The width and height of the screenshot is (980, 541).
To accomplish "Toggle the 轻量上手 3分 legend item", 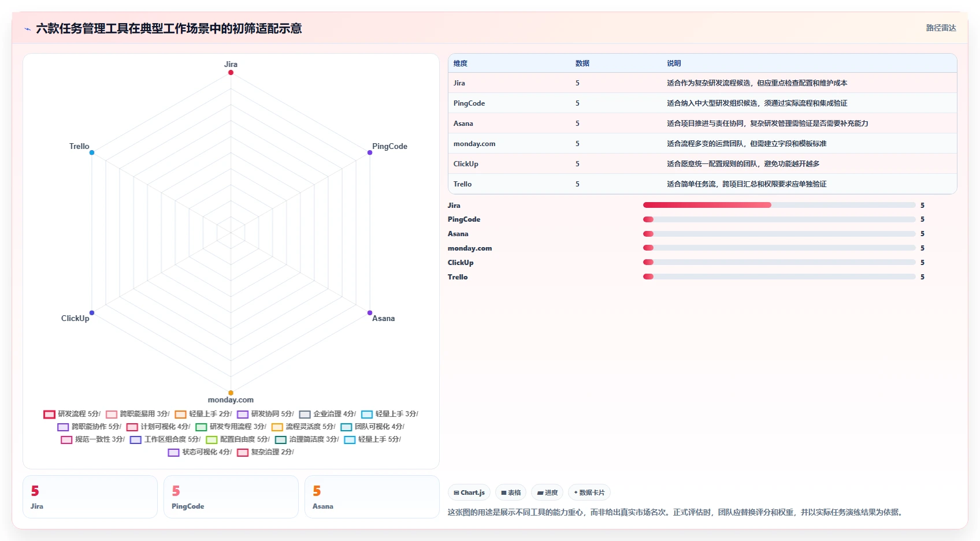I will (390, 414).
